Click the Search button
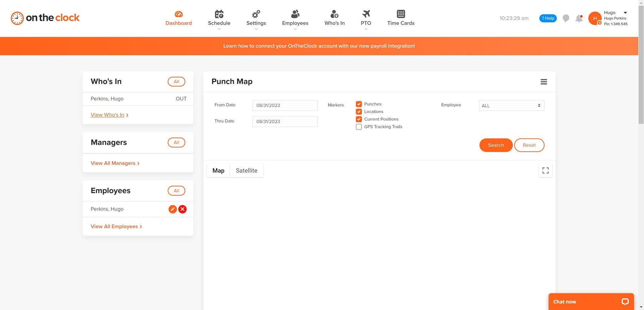This screenshot has height=310, width=644. [x=496, y=145]
